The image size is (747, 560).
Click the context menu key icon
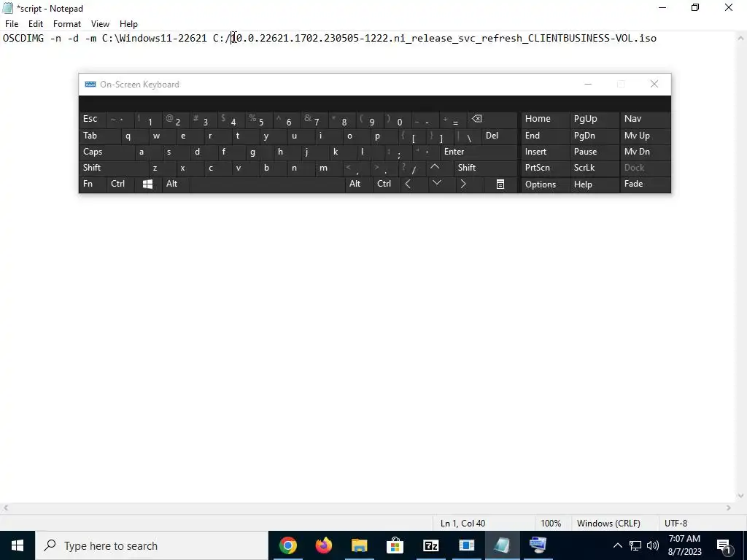(500, 184)
